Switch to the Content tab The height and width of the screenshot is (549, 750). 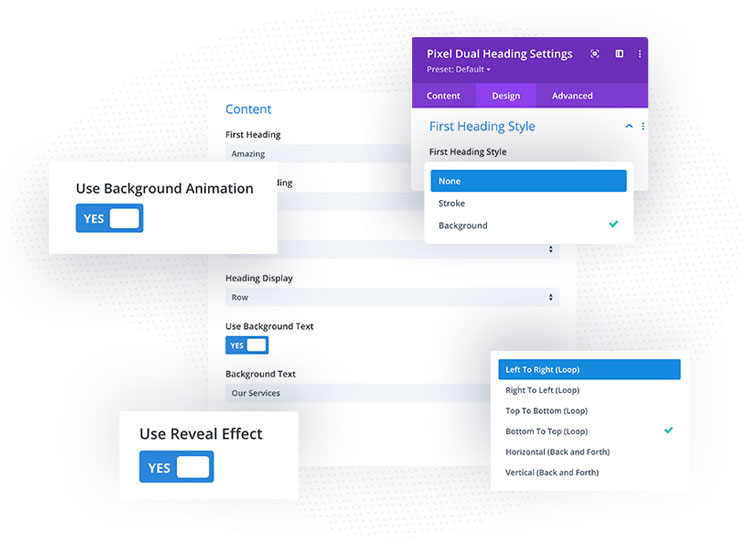tap(443, 96)
